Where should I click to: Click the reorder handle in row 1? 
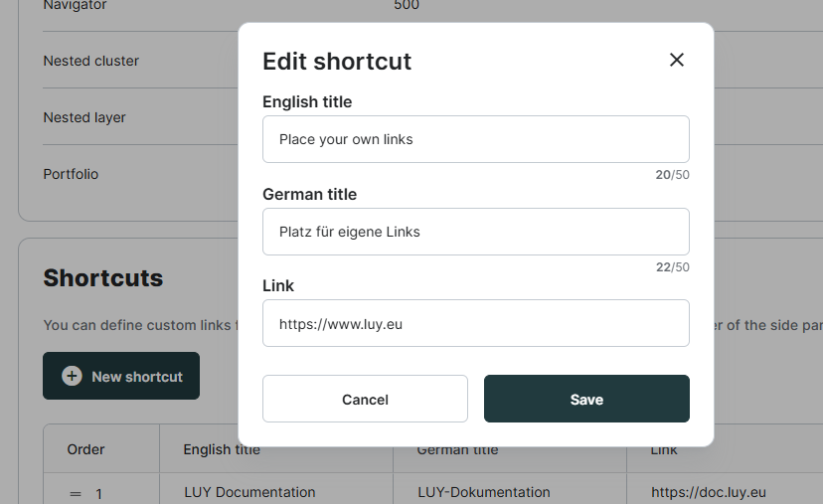tap(76, 493)
